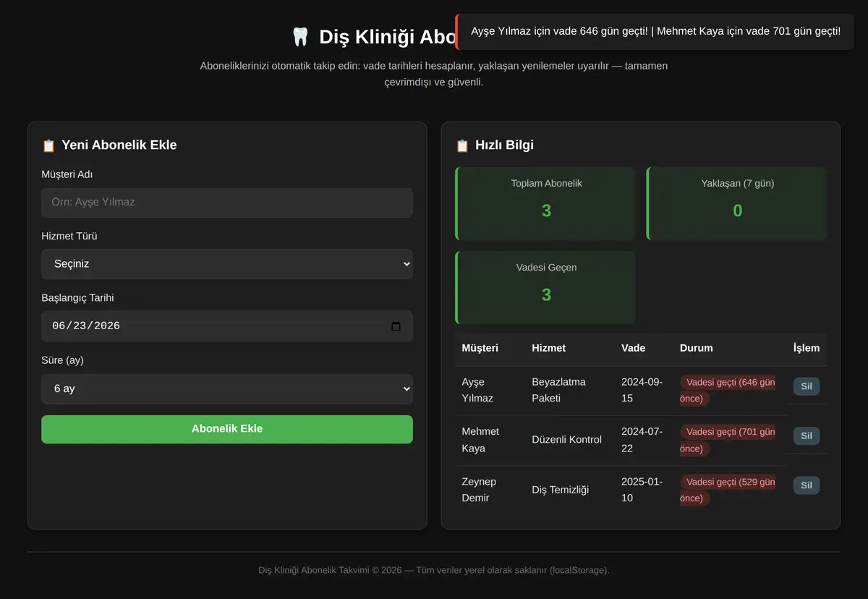The height and width of the screenshot is (599, 868).
Task: Click the 'Vadesi geçti (701 gün önce)' badge
Action: click(728, 440)
